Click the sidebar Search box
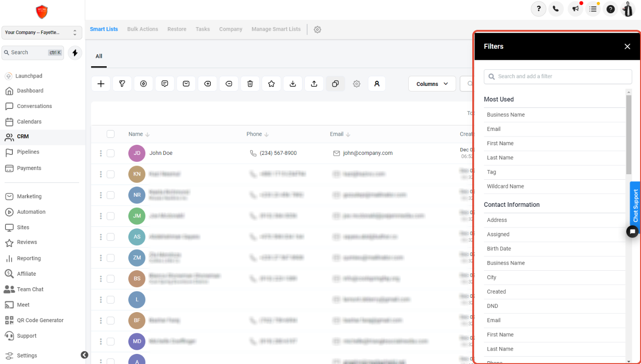 tap(33, 53)
